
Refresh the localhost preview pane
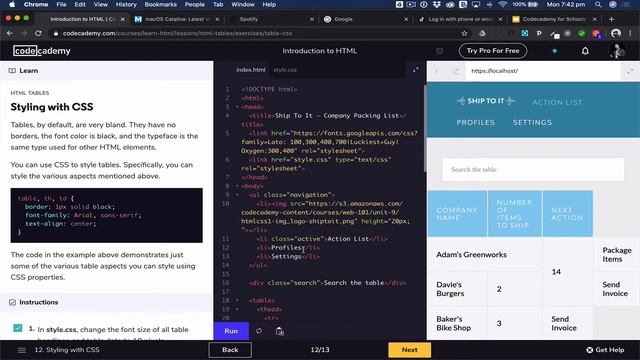click(456, 71)
